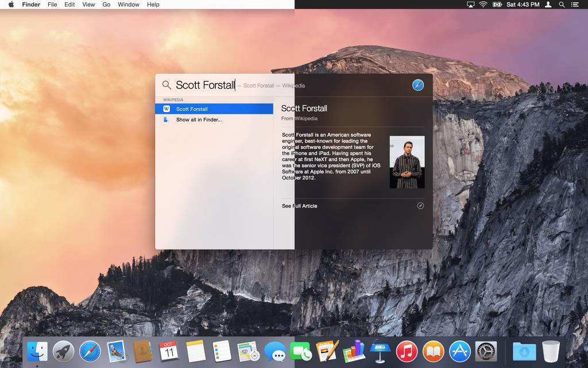The image size is (588, 368).
Task: Open the Wi-Fi status menu
Action: coord(483,5)
